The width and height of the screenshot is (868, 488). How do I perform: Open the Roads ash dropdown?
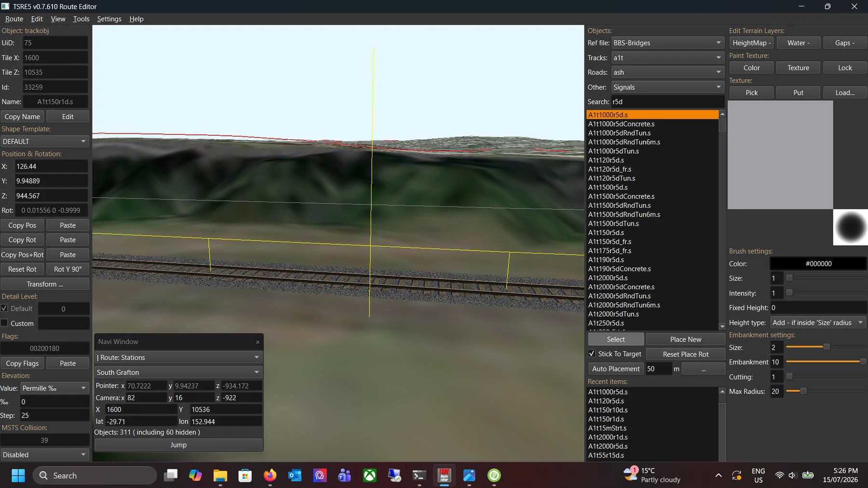pyautogui.click(x=668, y=72)
